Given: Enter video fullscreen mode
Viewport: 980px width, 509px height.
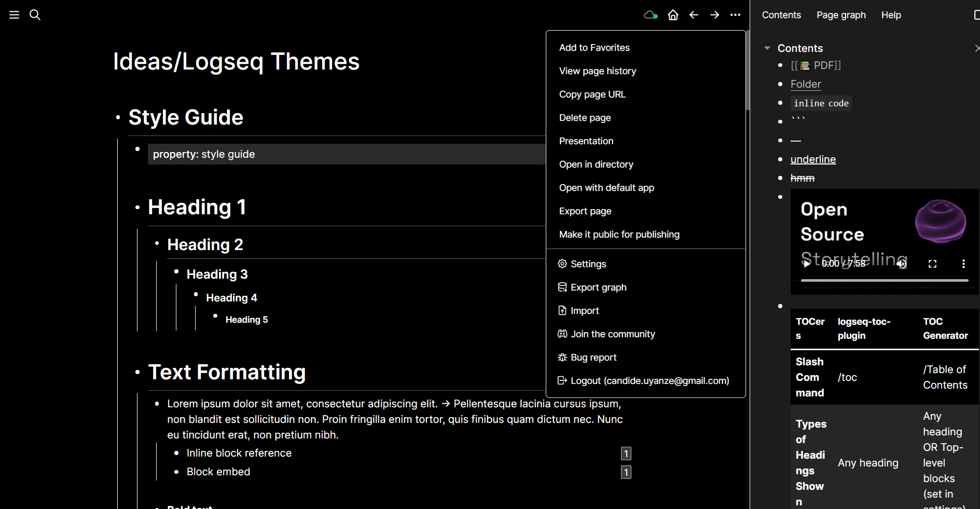Looking at the screenshot, I should pos(932,264).
